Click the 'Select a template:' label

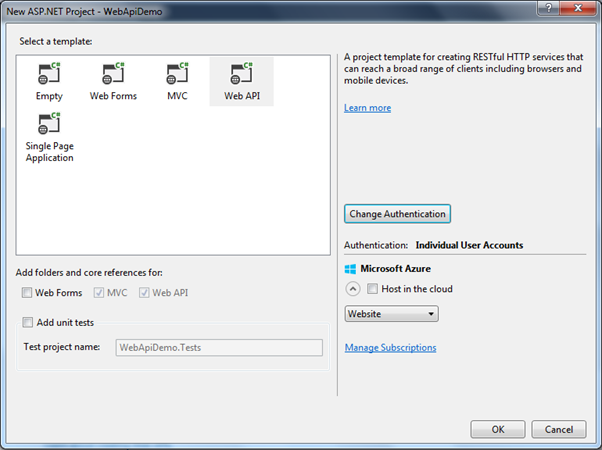tap(56, 41)
